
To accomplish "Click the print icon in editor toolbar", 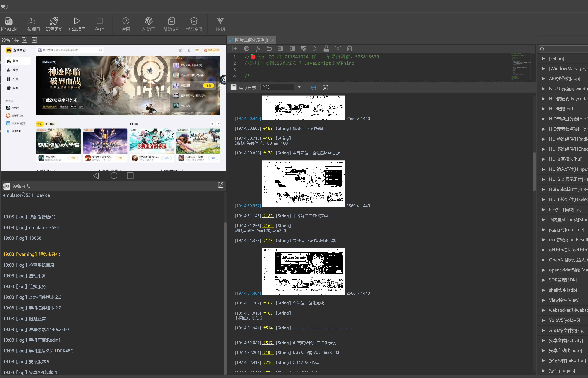I will (247, 49).
